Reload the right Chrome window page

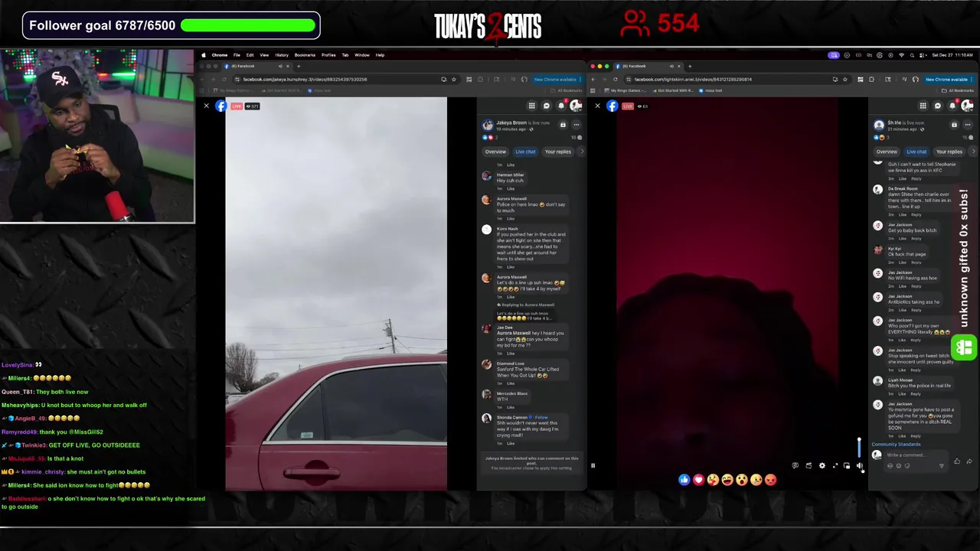point(616,80)
